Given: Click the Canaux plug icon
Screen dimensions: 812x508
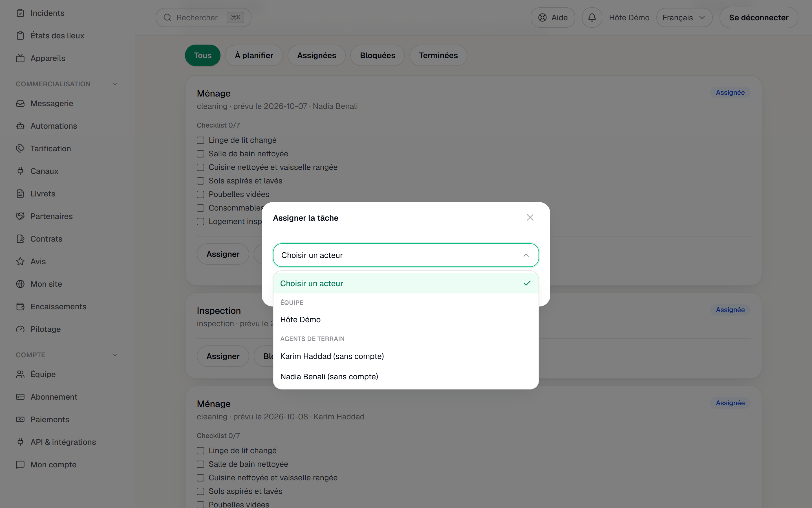Looking at the screenshot, I should [x=20, y=171].
